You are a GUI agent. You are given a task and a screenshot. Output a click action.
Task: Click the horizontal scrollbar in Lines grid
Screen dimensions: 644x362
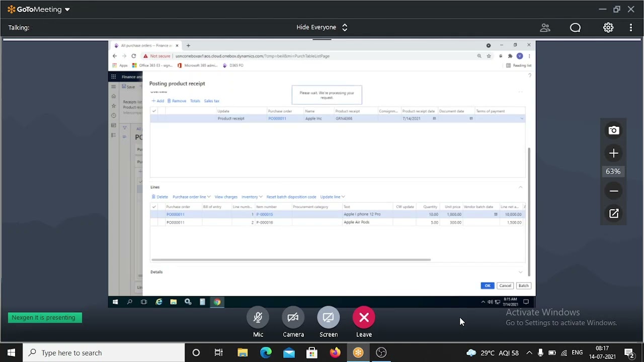[x=291, y=260]
